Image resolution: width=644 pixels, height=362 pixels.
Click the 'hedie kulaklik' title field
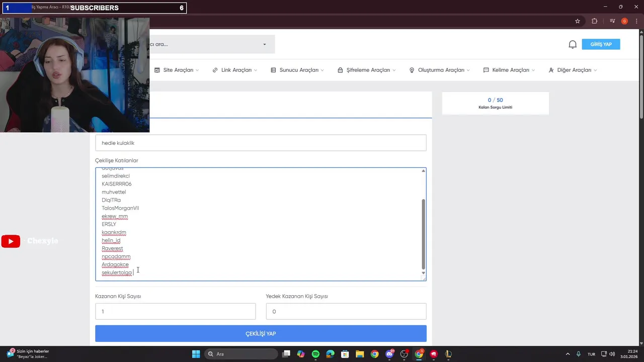click(x=261, y=143)
